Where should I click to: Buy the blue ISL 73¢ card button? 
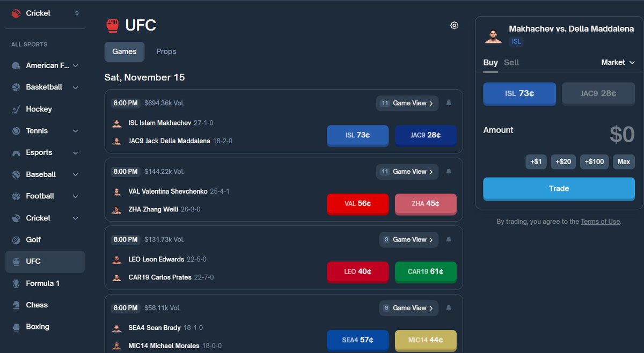357,136
